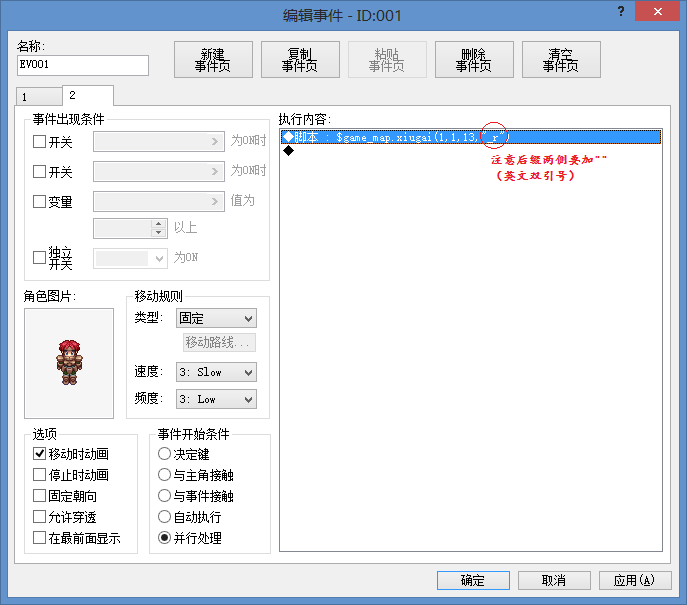Screen dimensions: 687x605
Task: Select the 自动执行 trigger radio button
Action: (x=164, y=517)
